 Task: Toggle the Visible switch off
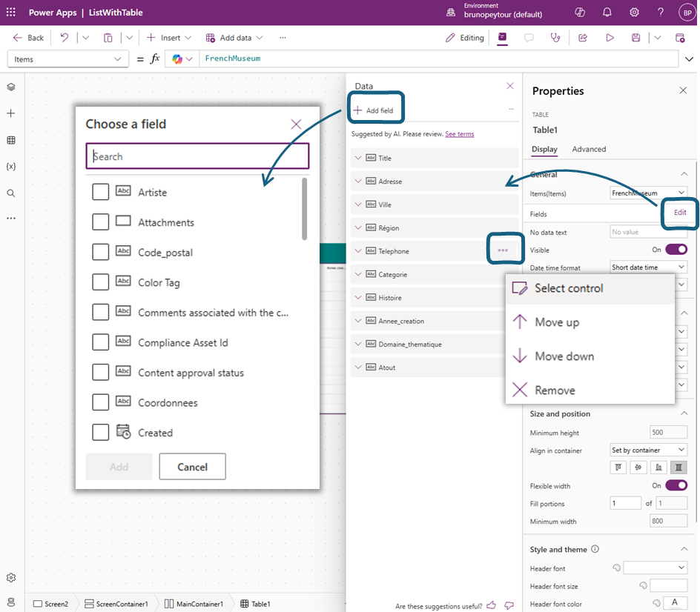point(676,250)
